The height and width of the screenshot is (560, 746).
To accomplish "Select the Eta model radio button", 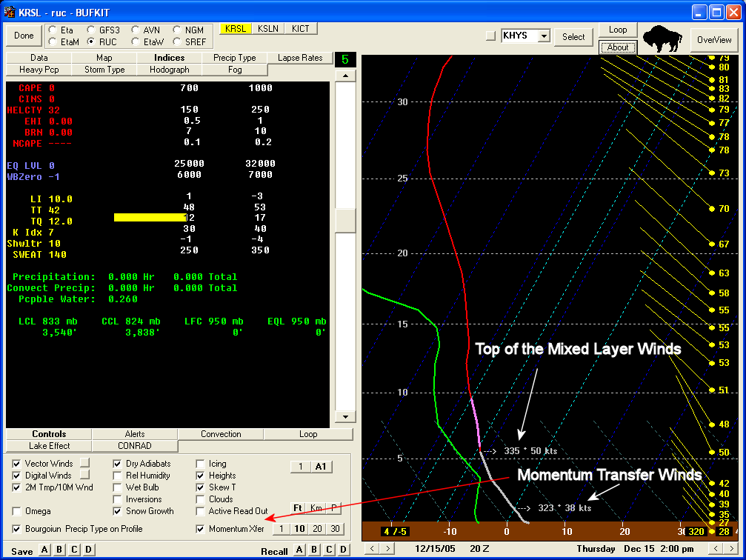I will 53,30.
